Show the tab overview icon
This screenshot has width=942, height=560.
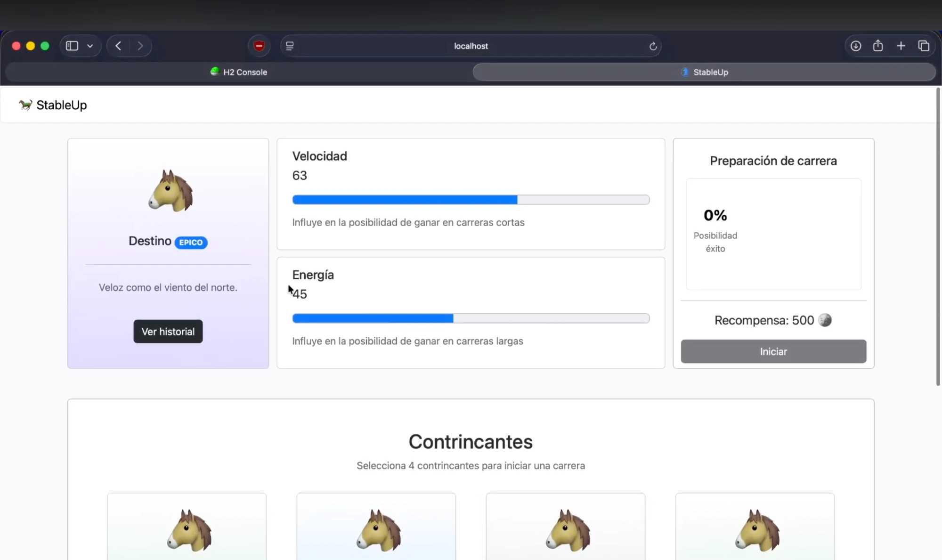[x=924, y=46]
